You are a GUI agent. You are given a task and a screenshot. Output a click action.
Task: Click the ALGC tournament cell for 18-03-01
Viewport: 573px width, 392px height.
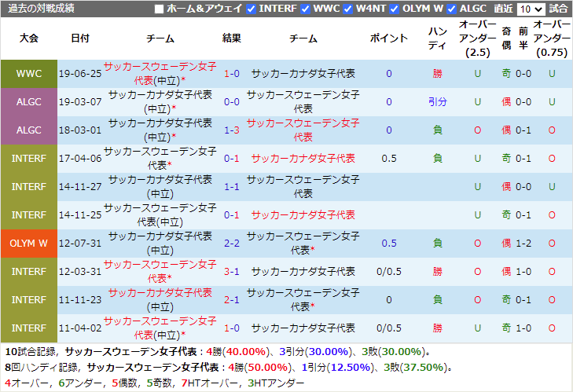tap(29, 130)
